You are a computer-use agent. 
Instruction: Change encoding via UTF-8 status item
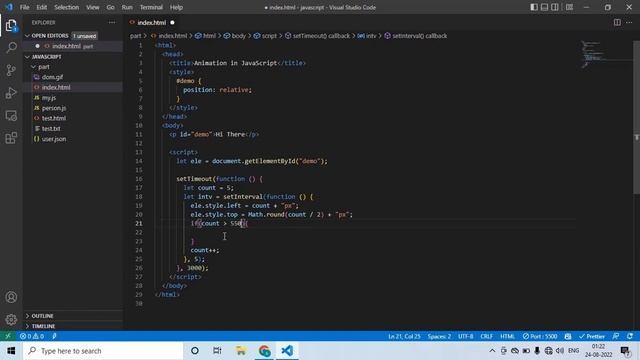coord(465,336)
